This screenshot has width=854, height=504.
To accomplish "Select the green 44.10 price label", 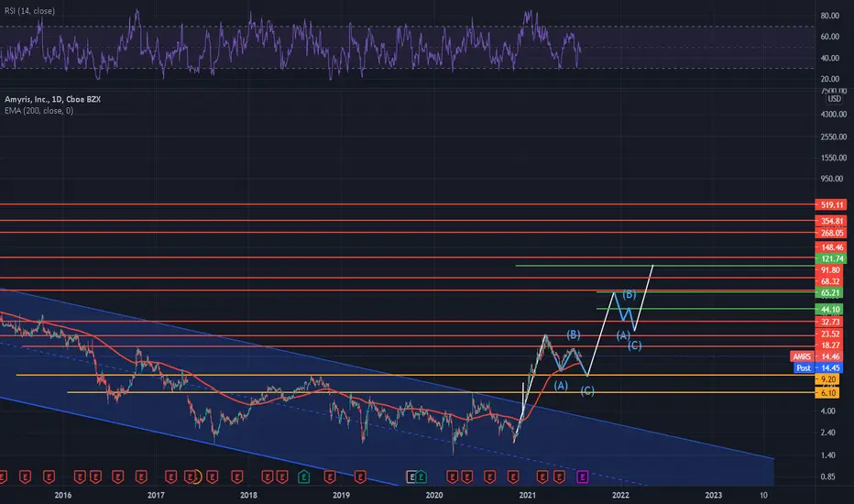I will click(x=829, y=310).
